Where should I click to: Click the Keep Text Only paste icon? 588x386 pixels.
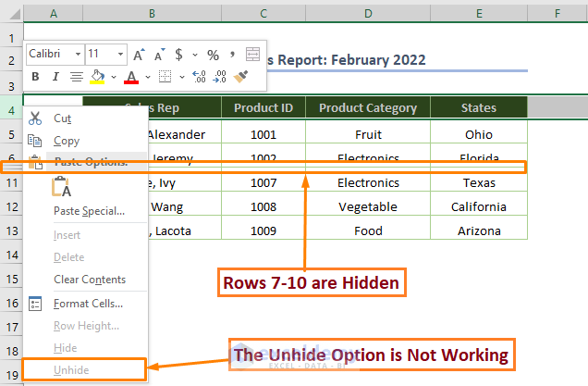(62, 186)
